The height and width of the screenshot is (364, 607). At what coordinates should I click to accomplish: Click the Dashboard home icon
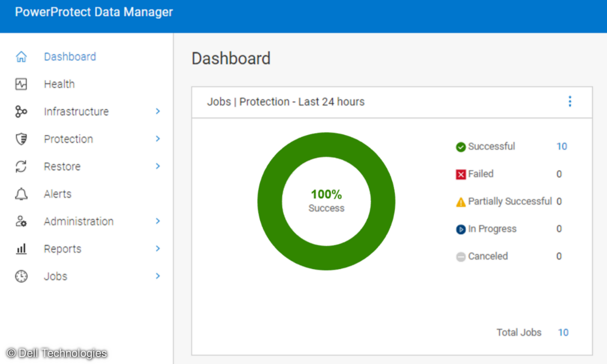tap(21, 57)
